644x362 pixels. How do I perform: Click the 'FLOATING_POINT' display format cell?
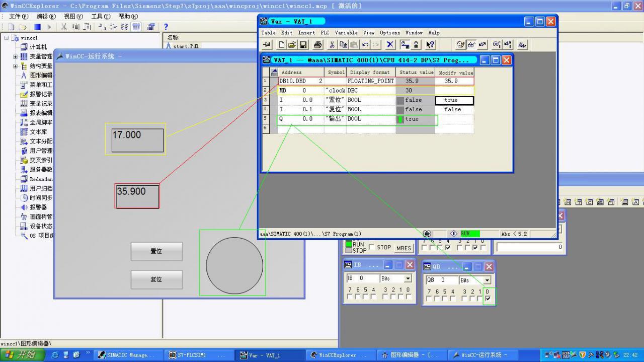[371, 81]
